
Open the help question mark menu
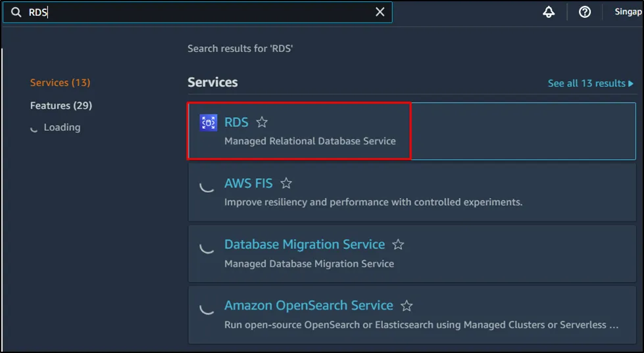tap(585, 12)
